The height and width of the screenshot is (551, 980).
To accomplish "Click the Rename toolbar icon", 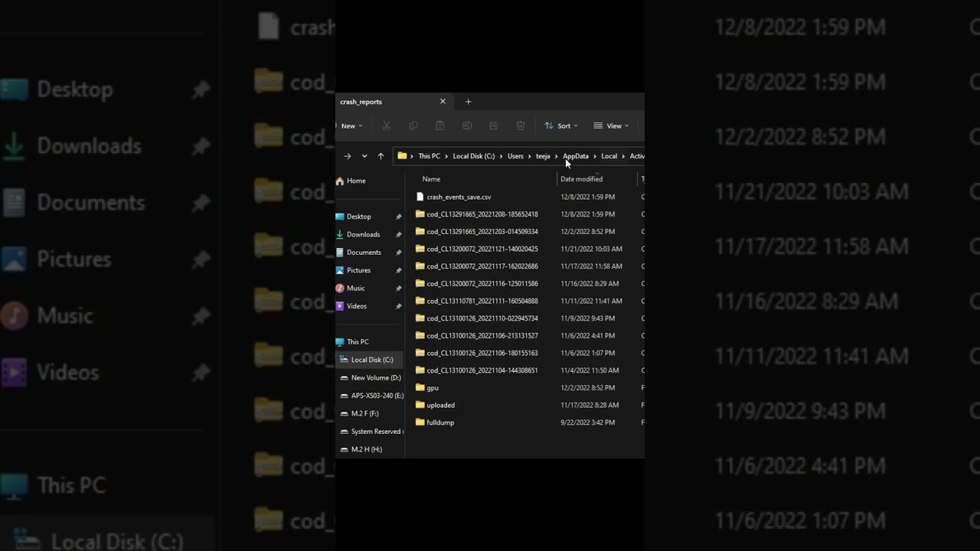I will (x=467, y=126).
